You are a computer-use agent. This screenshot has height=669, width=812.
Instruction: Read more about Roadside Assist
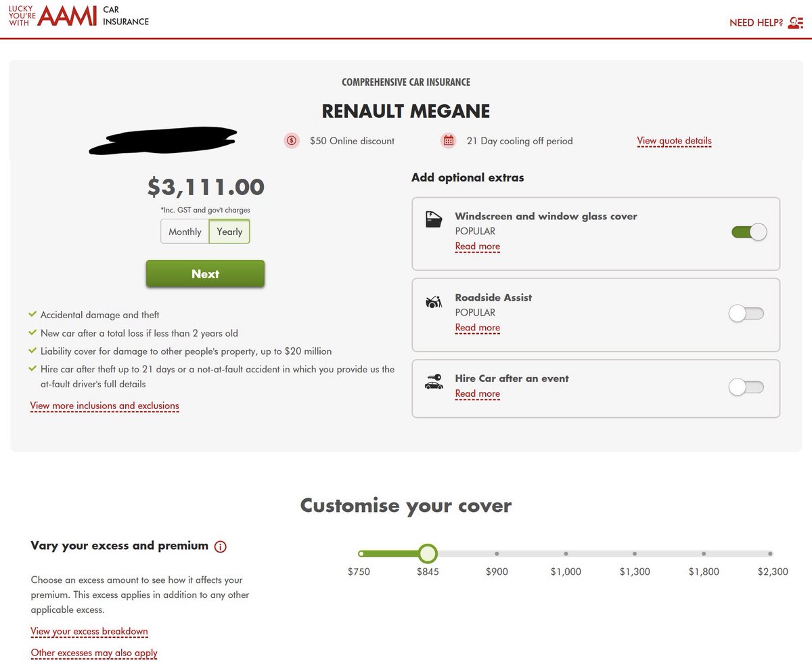pos(477,328)
